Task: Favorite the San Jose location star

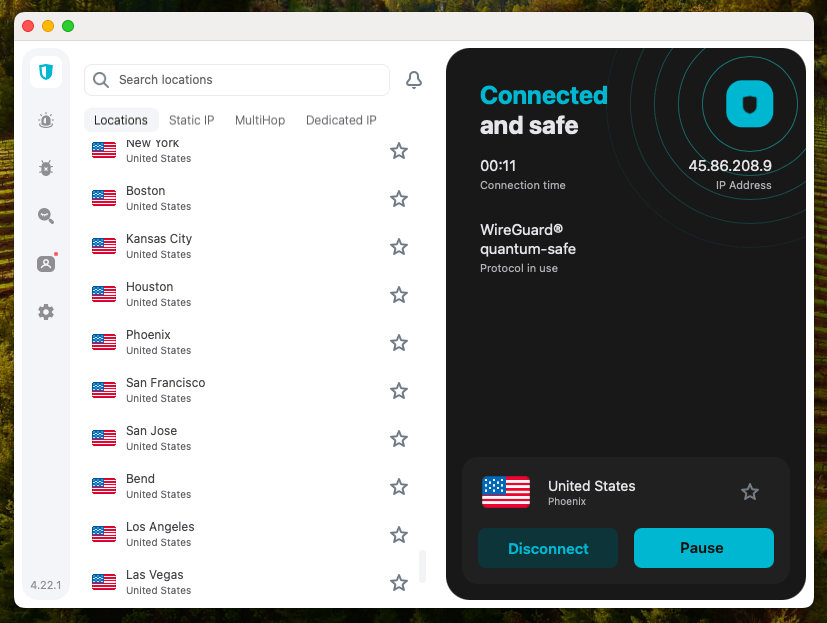Action: tap(399, 439)
